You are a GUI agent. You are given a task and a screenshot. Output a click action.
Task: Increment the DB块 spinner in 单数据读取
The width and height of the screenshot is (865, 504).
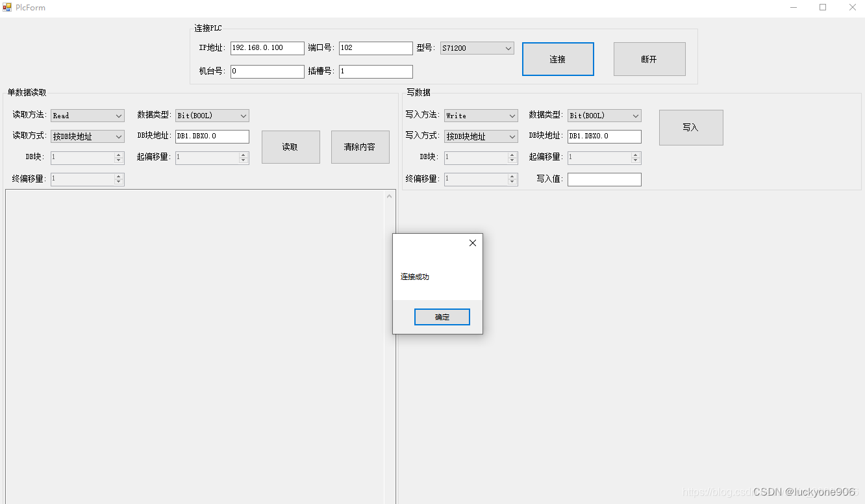click(x=119, y=155)
